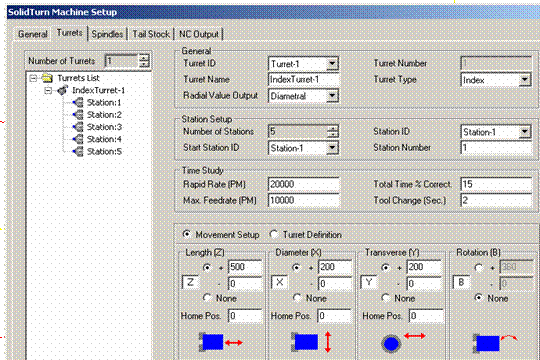
Task: Click the Turret Name input field
Action: click(303, 80)
